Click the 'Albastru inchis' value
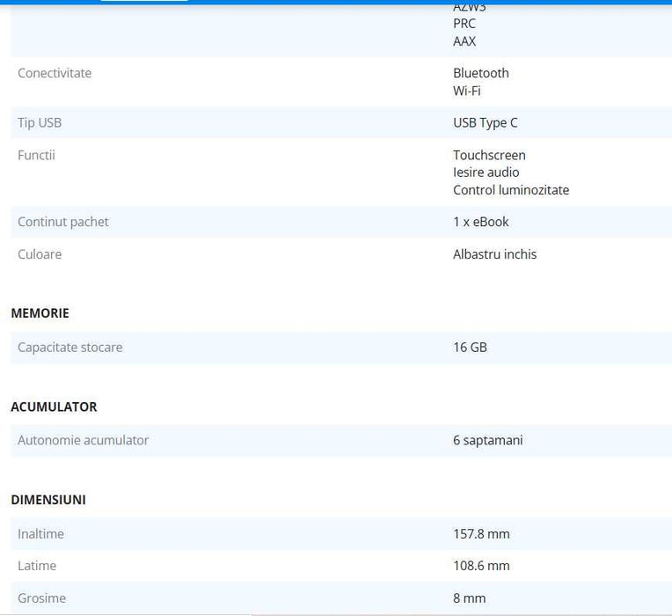 click(494, 254)
